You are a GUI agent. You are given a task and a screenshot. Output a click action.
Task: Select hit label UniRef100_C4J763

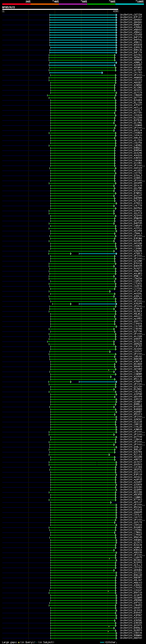pyautogui.click(x=131, y=72)
